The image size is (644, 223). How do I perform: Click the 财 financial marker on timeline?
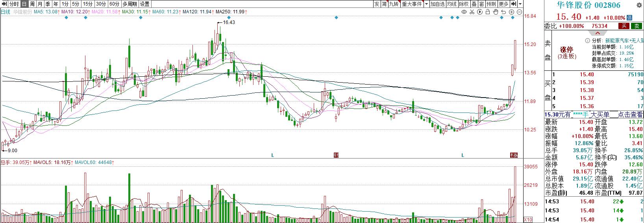pos(336,155)
